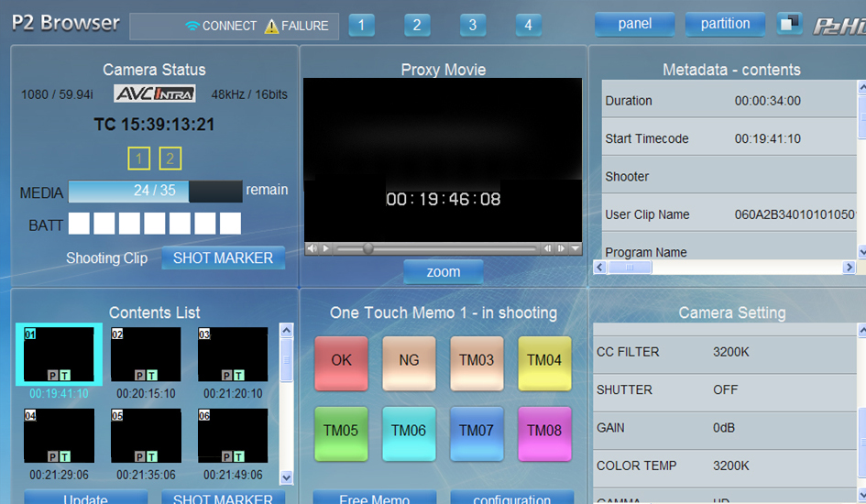The height and width of the screenshot is (504, 866).
Task: Click the CONNECT wifi icon
Action: tap(192, 27)
